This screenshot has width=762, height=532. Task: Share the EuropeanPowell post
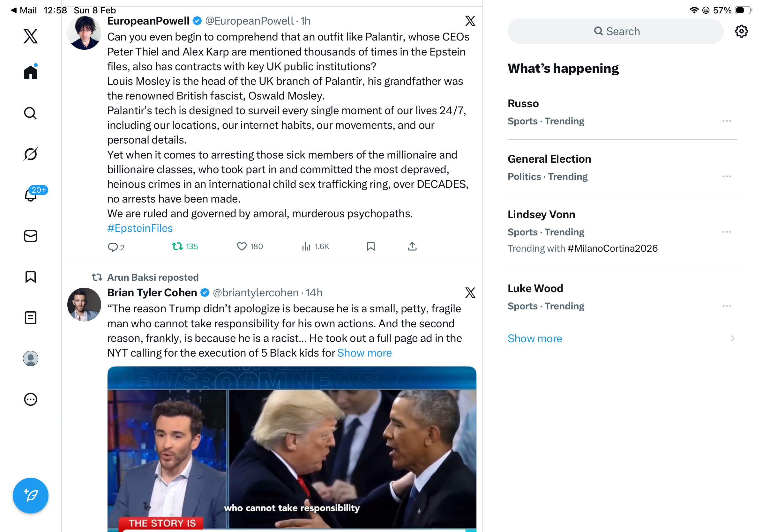pyautogui.click(x=412, y=246)
